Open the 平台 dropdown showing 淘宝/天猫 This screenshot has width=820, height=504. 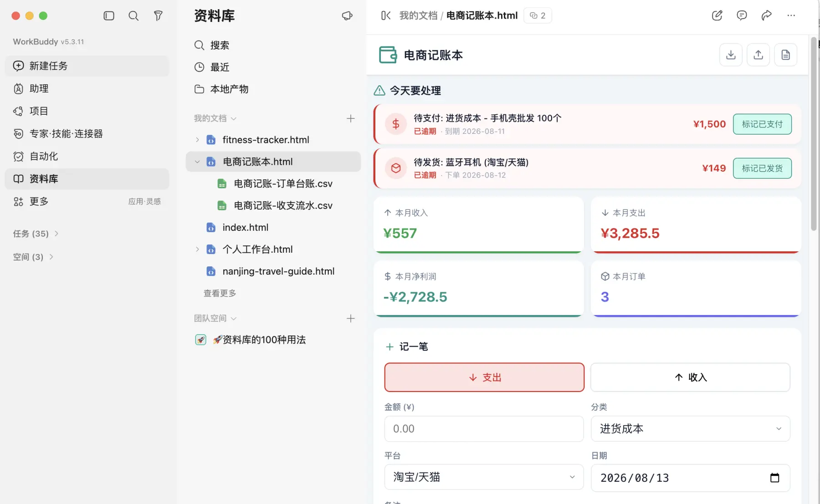[484, 477]
